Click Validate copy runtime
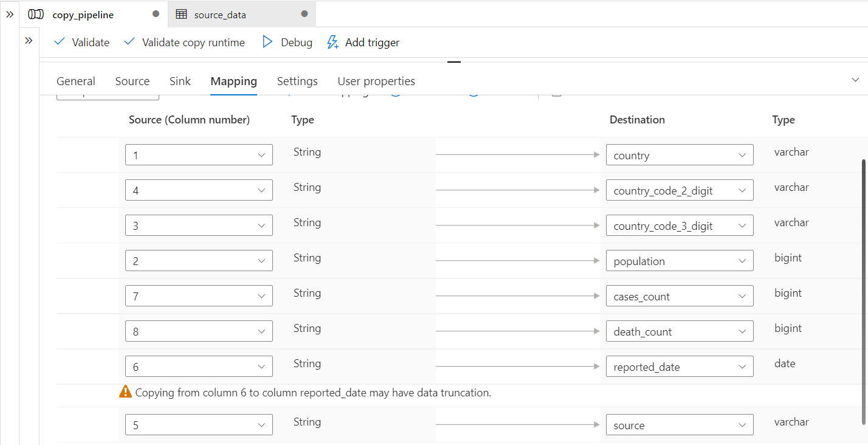 point(185,42)
